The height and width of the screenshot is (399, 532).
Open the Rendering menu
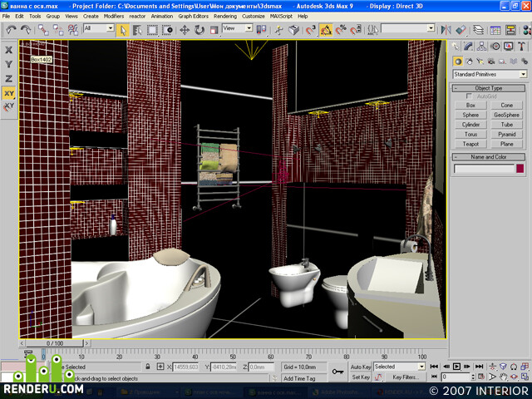[x=225, y=16]
